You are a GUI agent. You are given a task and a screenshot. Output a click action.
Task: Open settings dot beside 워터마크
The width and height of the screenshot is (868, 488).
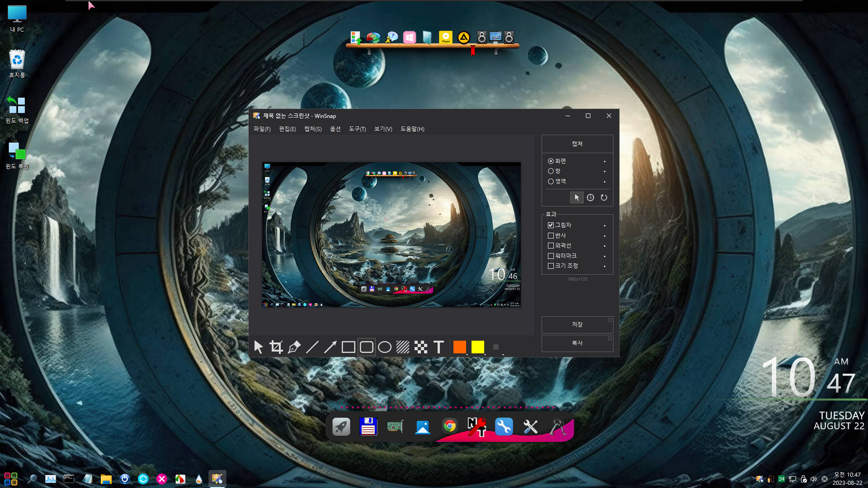point(604,256)
